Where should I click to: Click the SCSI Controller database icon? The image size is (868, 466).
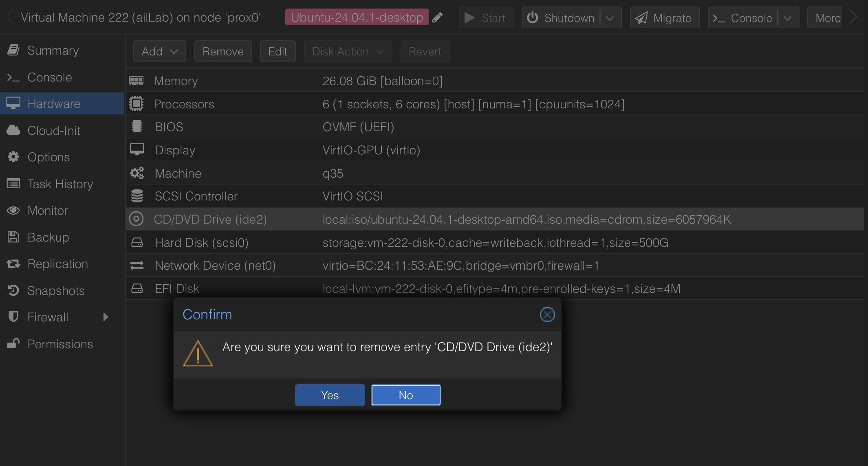coord(137,196)
